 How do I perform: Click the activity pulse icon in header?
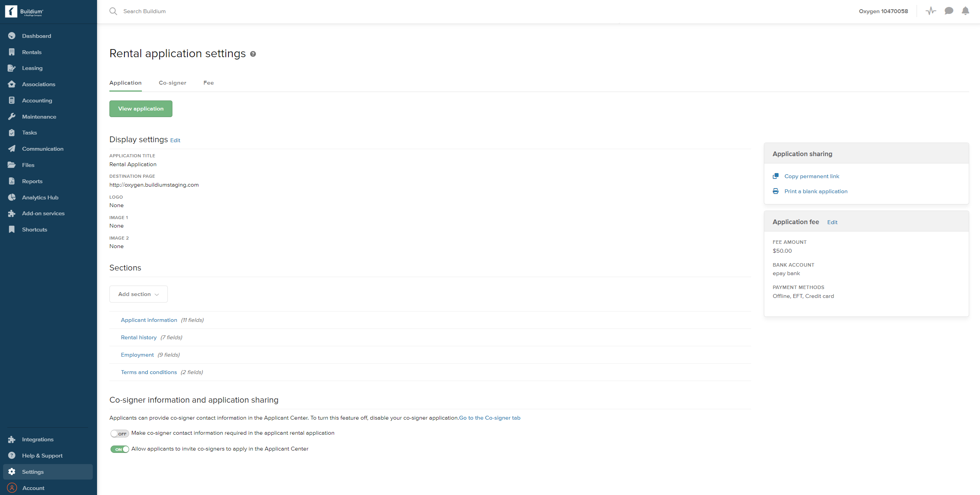point(931,11)
